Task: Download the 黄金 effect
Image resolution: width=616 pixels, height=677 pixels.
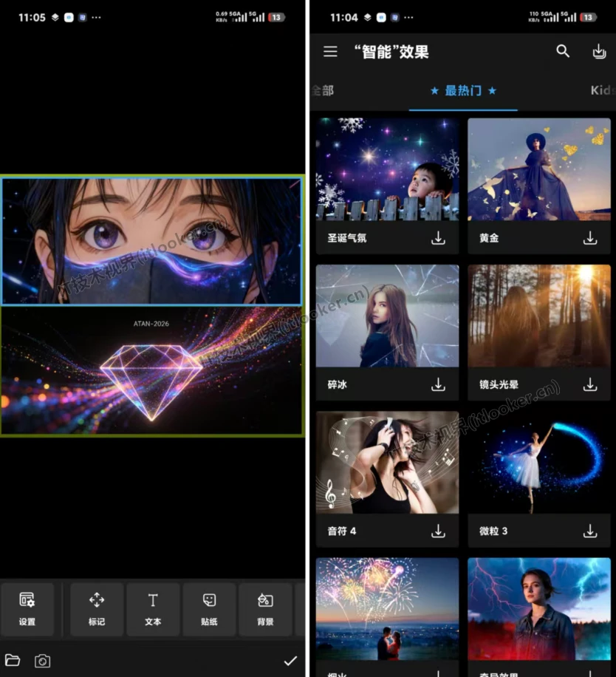Action: click(x=590, y=238)
